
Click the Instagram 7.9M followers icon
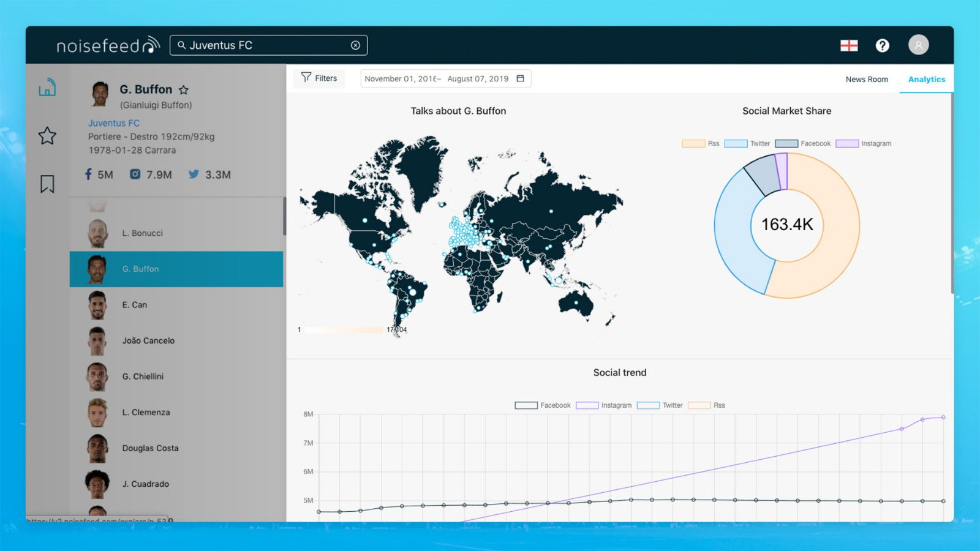[x=135, y=174]
